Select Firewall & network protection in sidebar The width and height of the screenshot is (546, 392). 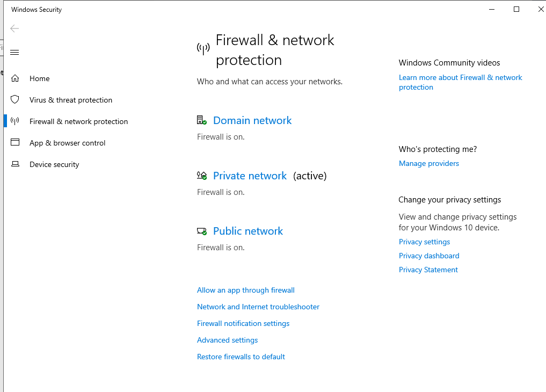tap(79, 121)
